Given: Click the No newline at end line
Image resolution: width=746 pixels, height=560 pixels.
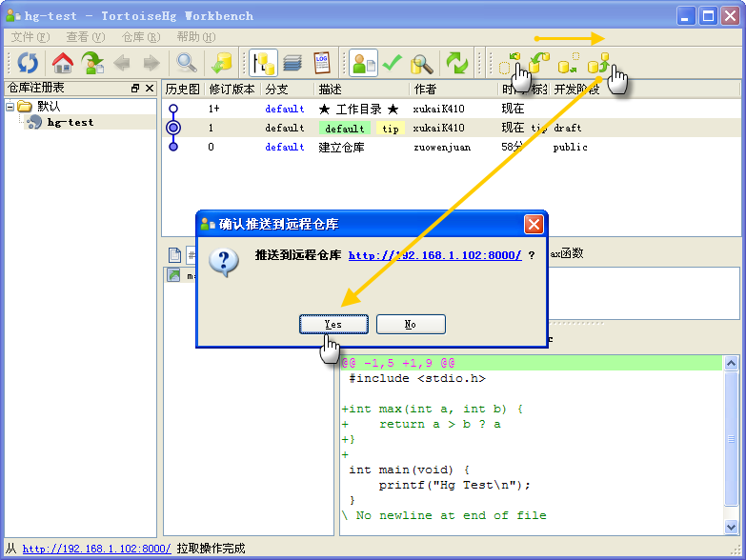Looking at the screenshot, I should (x=444, y=515).
